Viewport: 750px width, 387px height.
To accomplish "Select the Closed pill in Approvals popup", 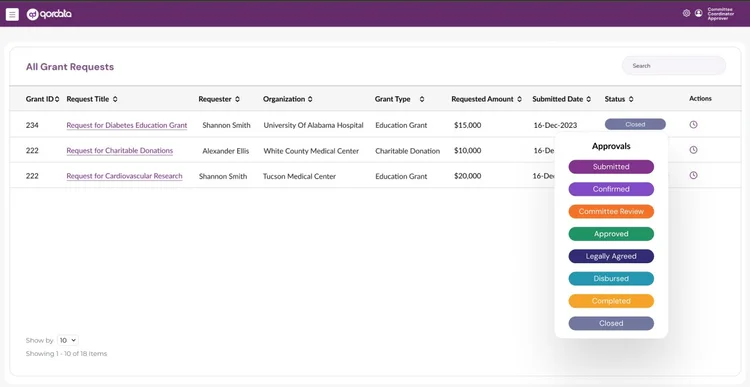I will [611, 323].
